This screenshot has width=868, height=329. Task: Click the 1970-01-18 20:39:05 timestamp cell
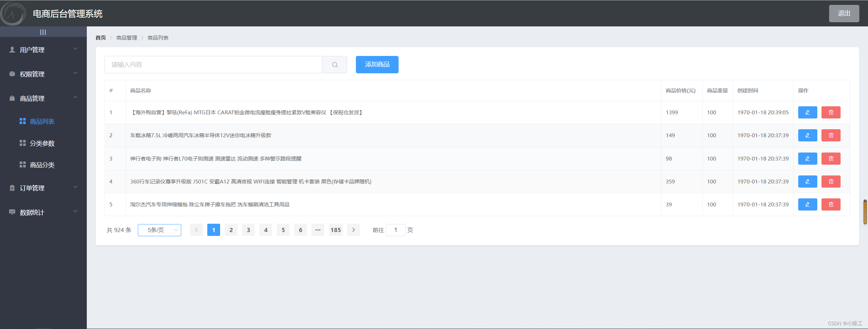click(x=763, y=113)
